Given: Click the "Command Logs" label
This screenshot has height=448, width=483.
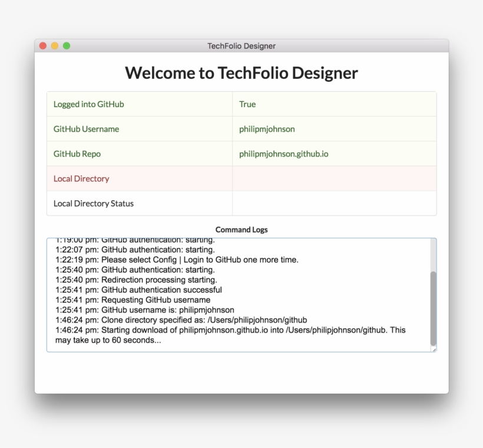Looking at the screenshot, I should (x=241, y=230).
